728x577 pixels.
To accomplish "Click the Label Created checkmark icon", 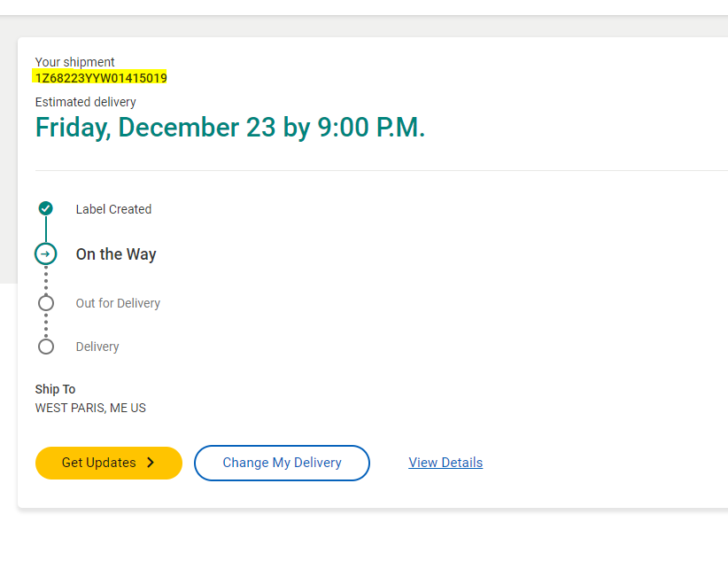I will coord(46,208).
